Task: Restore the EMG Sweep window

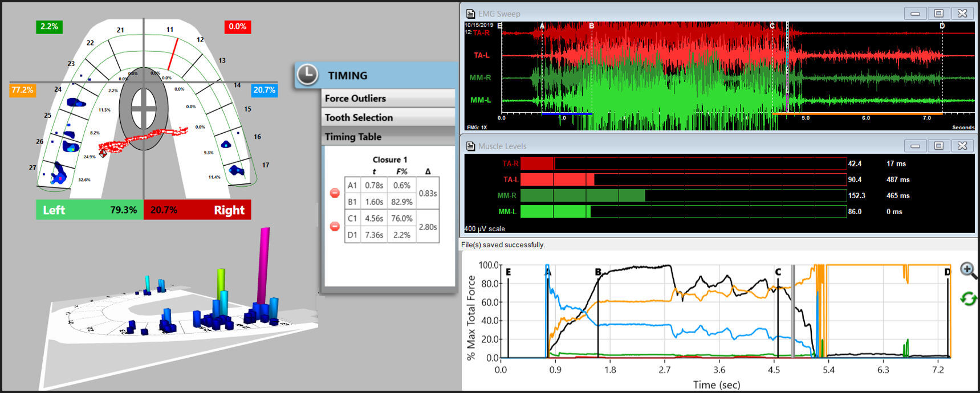Action: 938,13
